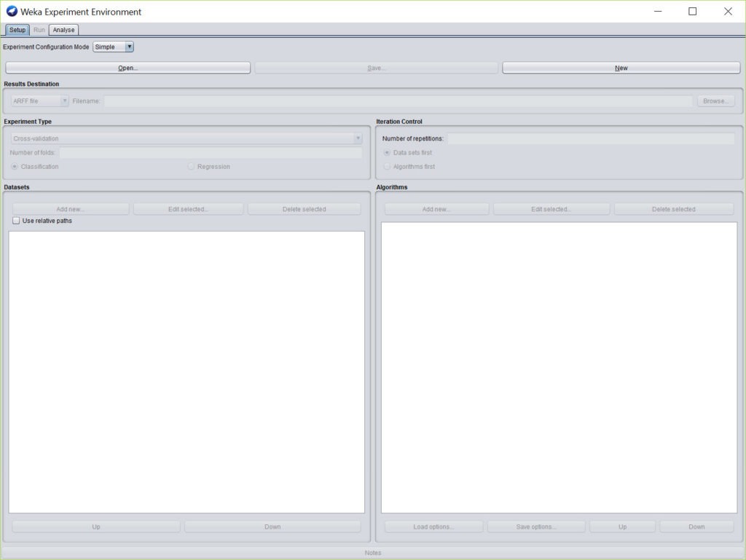
Task: Click the Save options... button
Action: click(x=536, y=527)
